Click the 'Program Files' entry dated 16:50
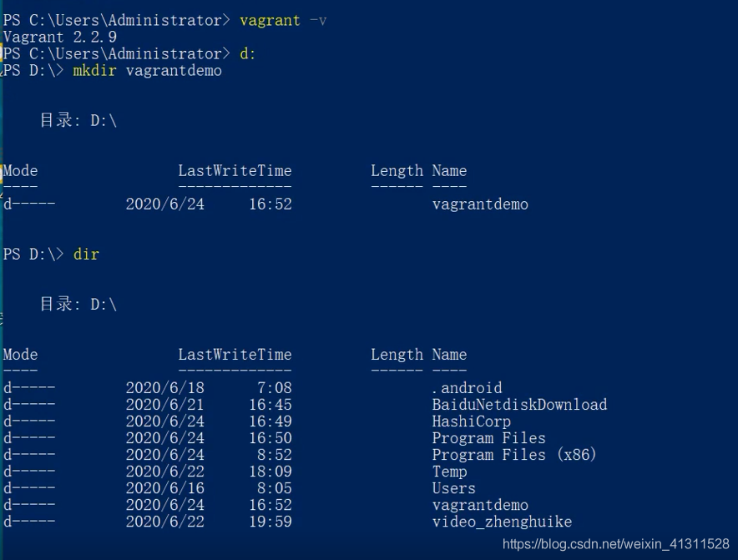This screenshot has height=560, width=738. [x=488, y=438]
